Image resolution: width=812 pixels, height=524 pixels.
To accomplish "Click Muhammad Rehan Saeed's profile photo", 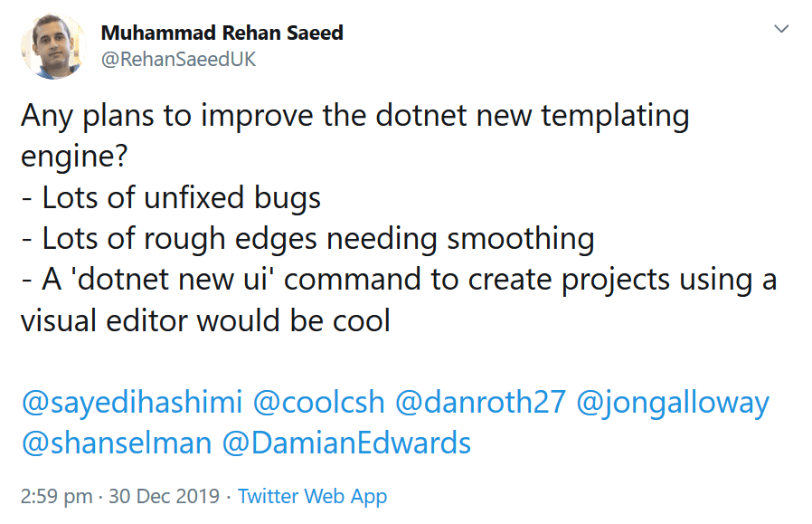I will [53, 46].
